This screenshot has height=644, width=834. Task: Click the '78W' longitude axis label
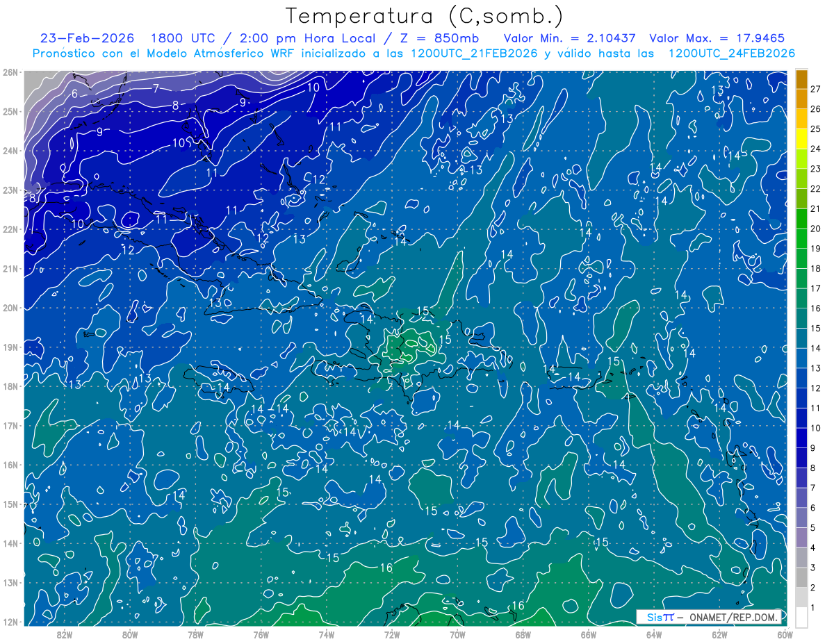click(195, 634)
